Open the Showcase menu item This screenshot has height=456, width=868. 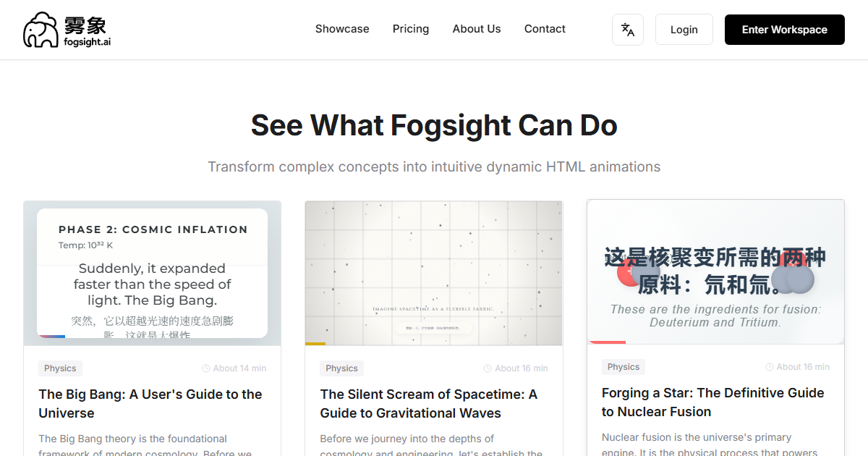click(342, 29)
